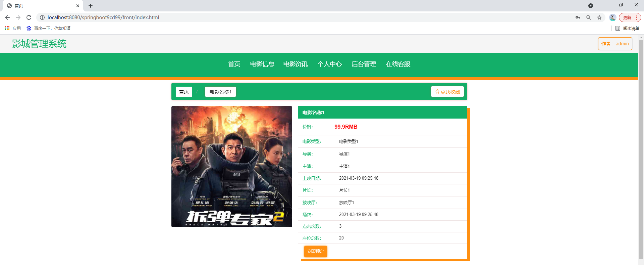Click the vertical page scrollbar

641,150
